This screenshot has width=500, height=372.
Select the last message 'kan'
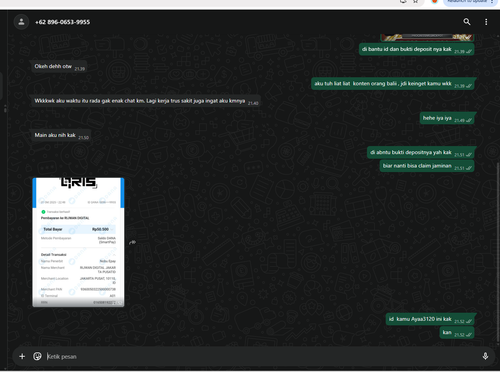[x=457, y=333]
